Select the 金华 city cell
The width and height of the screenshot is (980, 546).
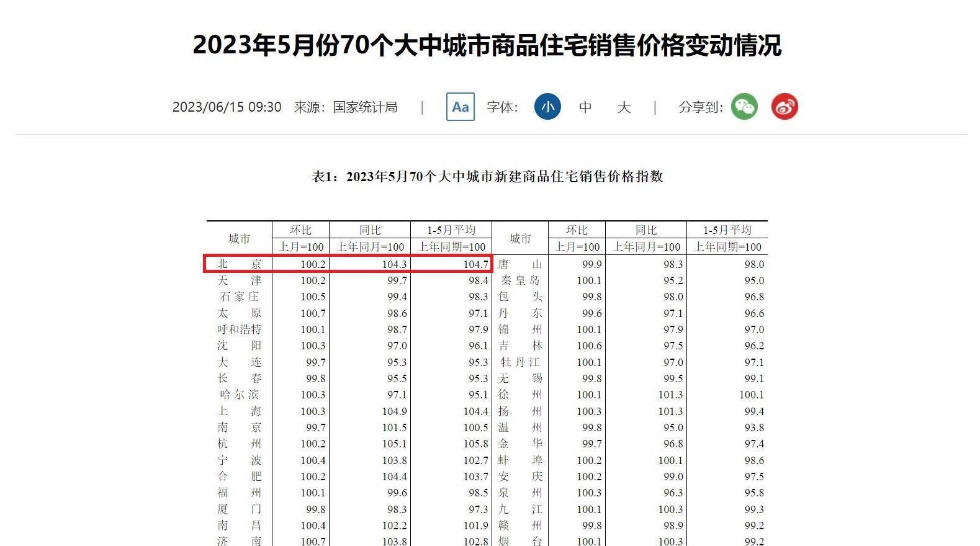coord(520,444)
